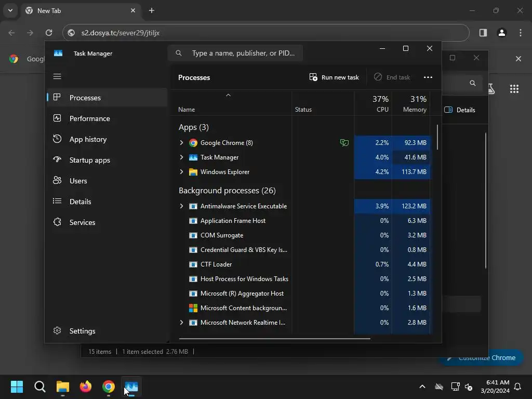Expand the Google Chrome process group
Viewport: 532px width, 399px height.
[181, 143]
